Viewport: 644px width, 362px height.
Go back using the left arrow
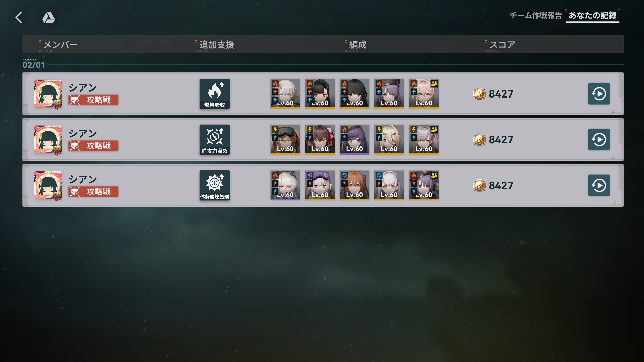19,17
